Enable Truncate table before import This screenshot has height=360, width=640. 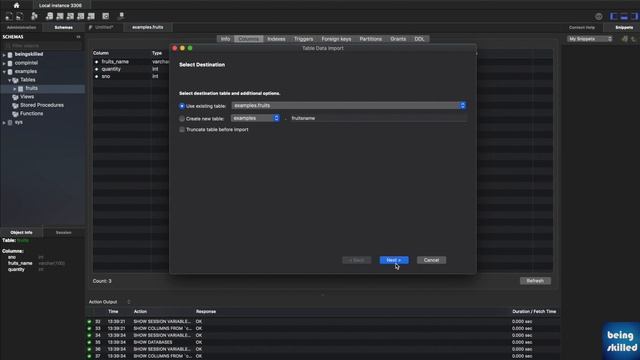click(x=182, y=129)
